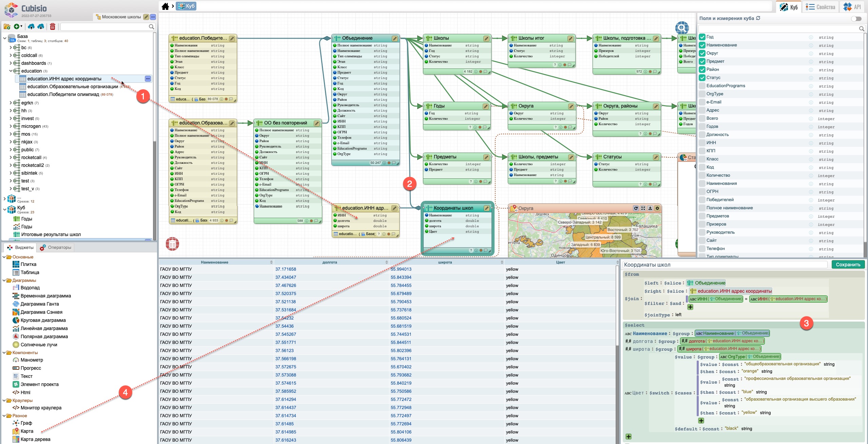This screenshot has width=868, height=444.
Task: Click the home icon in breadcrumb
Action: (165, 6)
